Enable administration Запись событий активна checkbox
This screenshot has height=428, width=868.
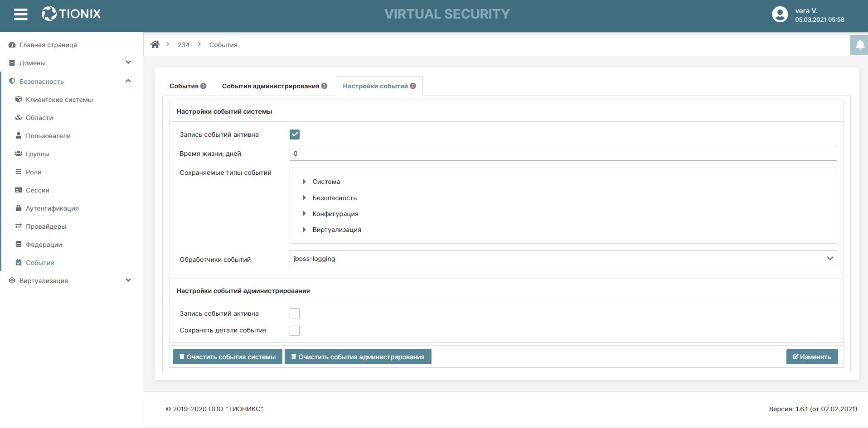click(295, 313)
